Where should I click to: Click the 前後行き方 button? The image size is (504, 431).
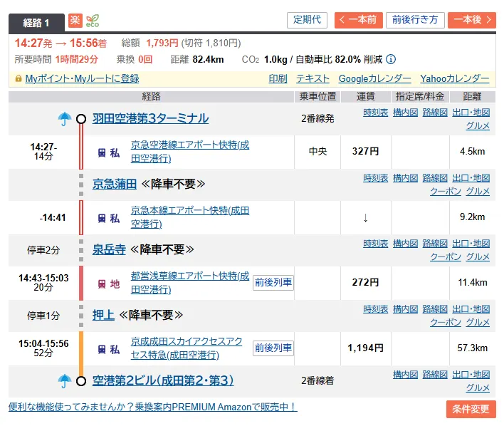click(415, 20)
